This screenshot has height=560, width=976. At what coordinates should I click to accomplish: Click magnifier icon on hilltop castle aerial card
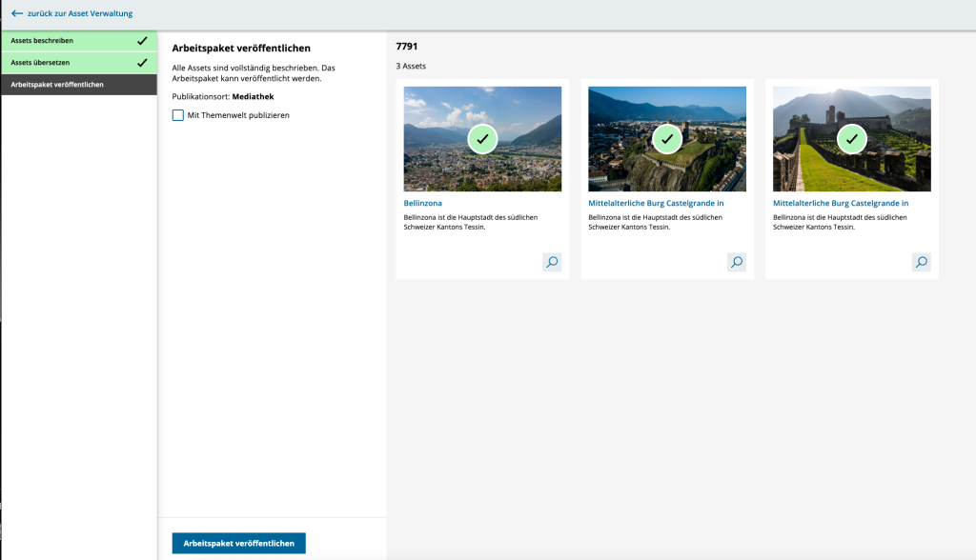coord(736,262)
